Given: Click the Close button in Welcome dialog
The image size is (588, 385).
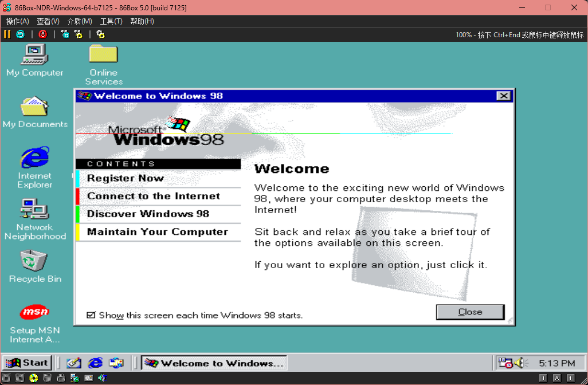Looking at the screenshot, I should [471, 312].
